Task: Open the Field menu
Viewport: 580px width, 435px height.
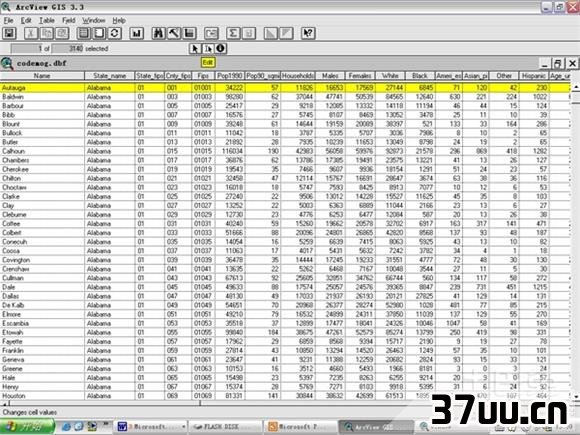Action: click(68, 20)
